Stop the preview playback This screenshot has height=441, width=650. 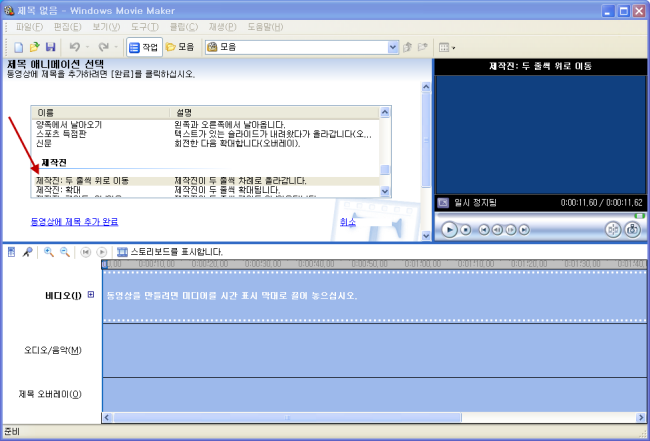tap(466, 230)
